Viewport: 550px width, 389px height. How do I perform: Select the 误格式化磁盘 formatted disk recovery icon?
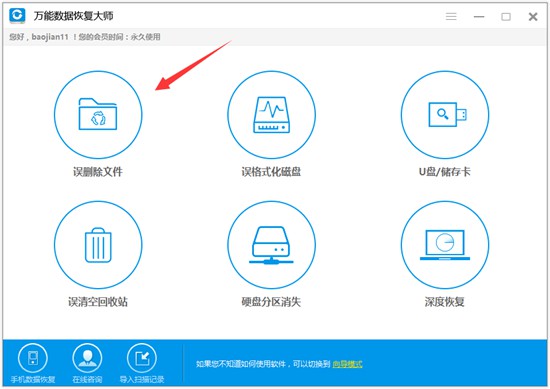click(271, 115)
